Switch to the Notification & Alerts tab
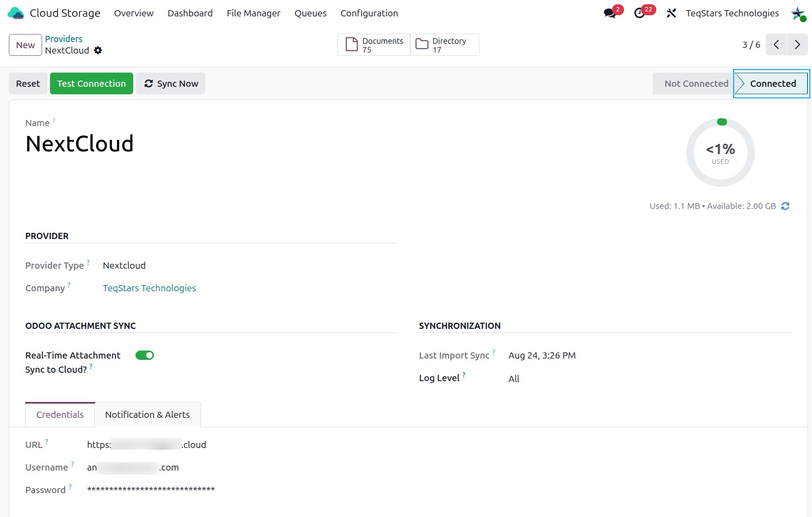 [x=147, y=415]
